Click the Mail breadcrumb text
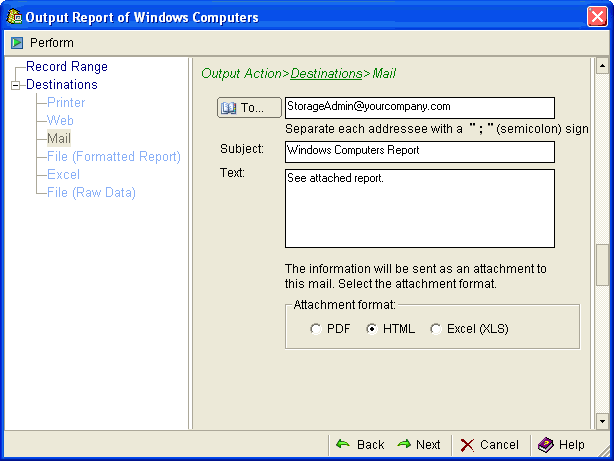 (384, 74)
